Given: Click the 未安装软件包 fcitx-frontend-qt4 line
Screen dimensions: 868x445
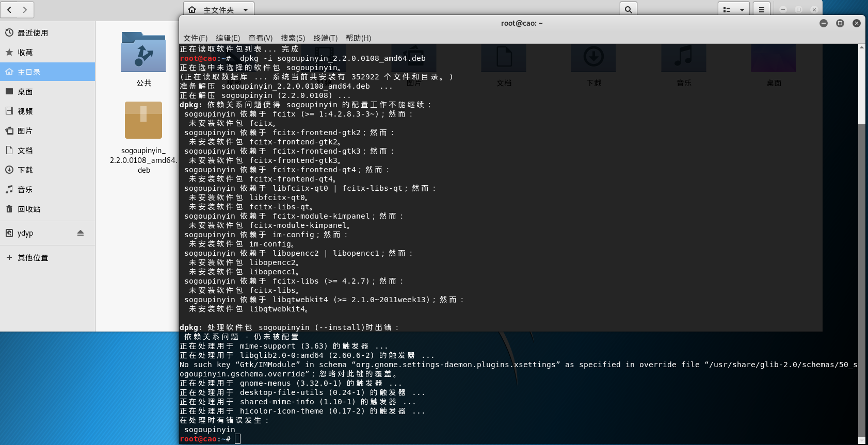Looking at the screenshot, I should click(x=263, y=179).
